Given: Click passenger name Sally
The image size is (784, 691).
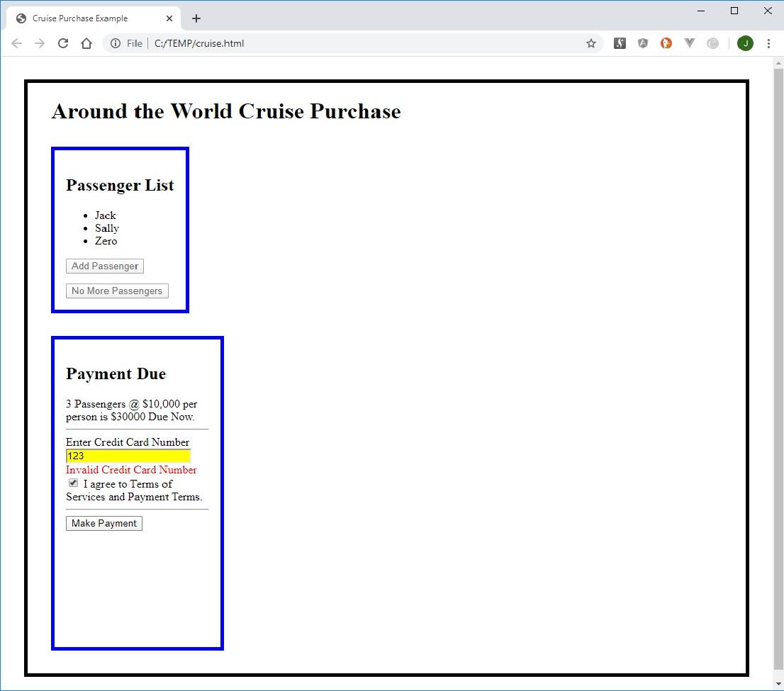Looking at the screenshot, I should 107,228.
